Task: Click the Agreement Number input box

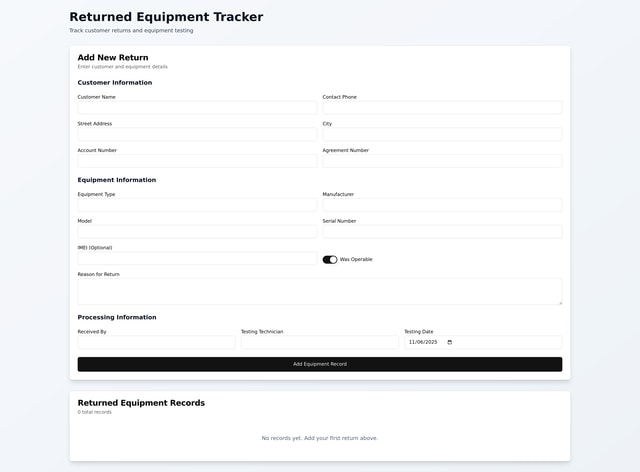Action: pos(442,161)
